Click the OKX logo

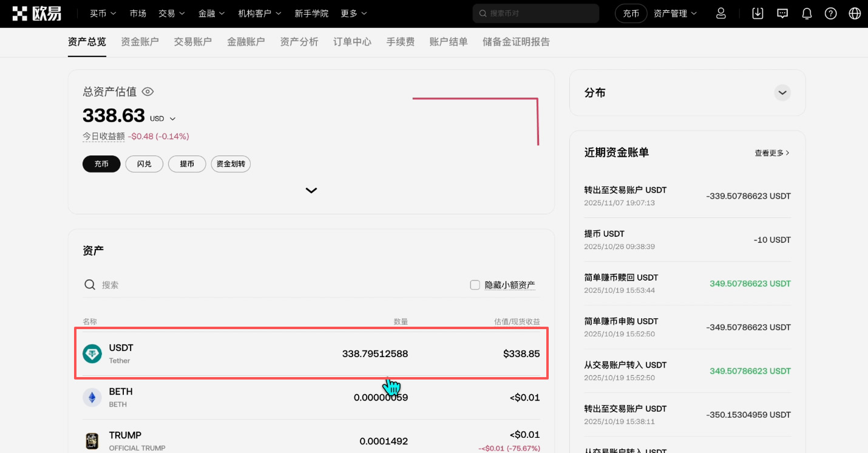[35, 13]
